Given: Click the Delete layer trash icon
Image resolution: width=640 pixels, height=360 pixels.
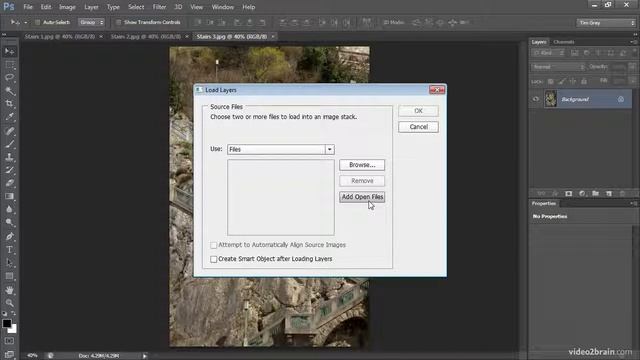Looking at the screenshot, I should click(622, 193).
